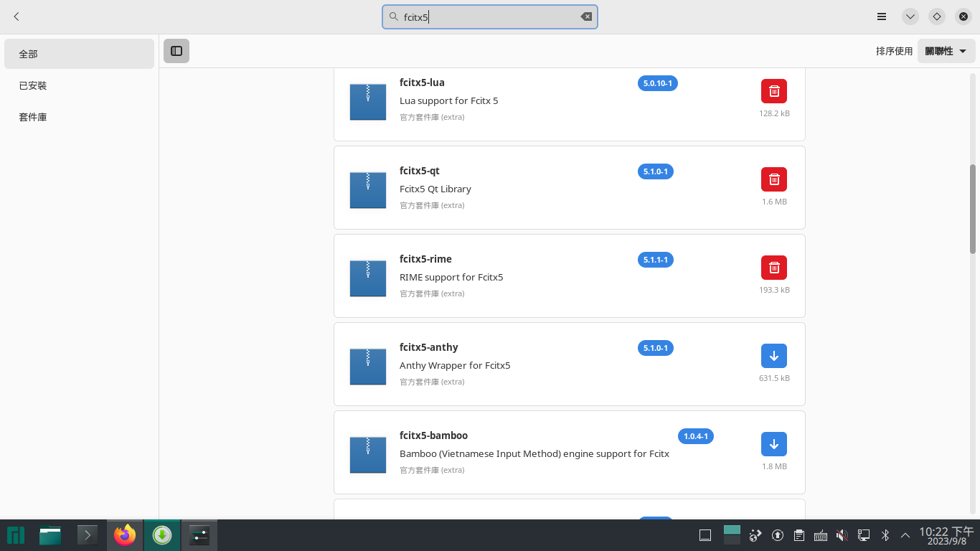Click the fcitx5-anthy package icon

coord(368,366)
